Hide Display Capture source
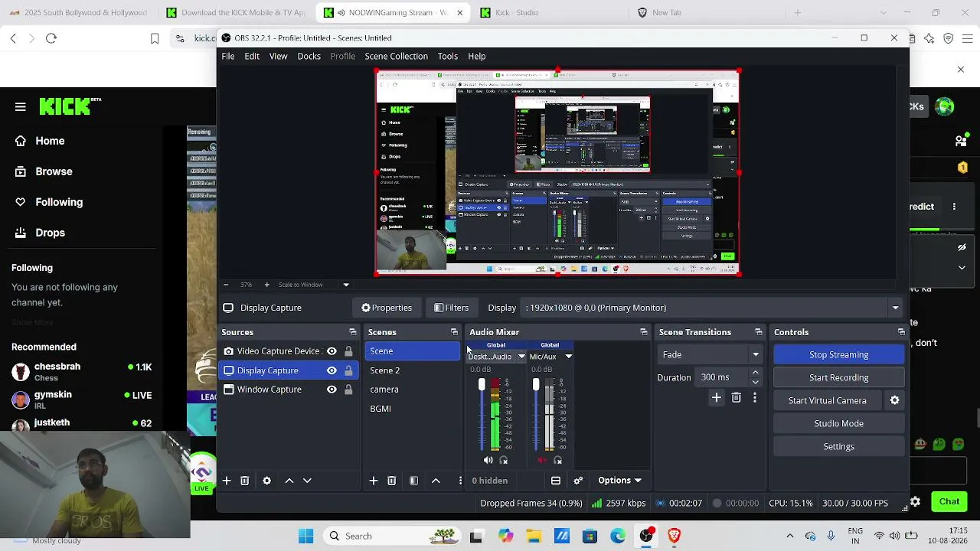980x551 pixels. tap(332, 370)
